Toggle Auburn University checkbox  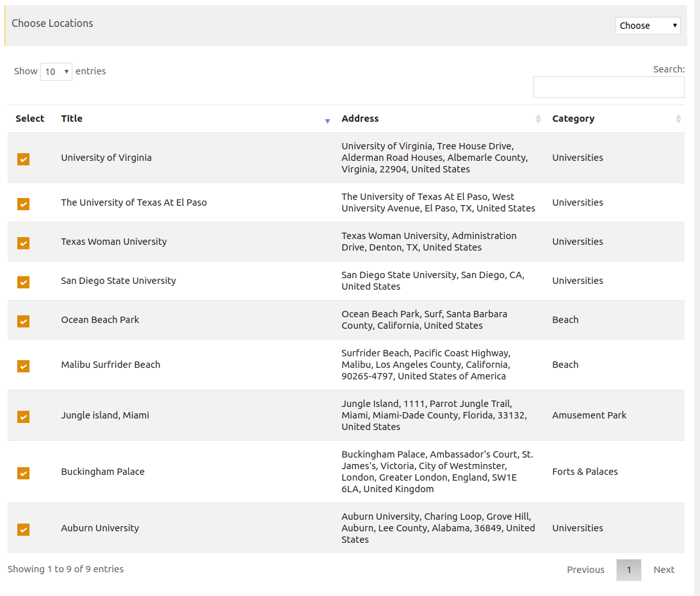pos(24,529)
